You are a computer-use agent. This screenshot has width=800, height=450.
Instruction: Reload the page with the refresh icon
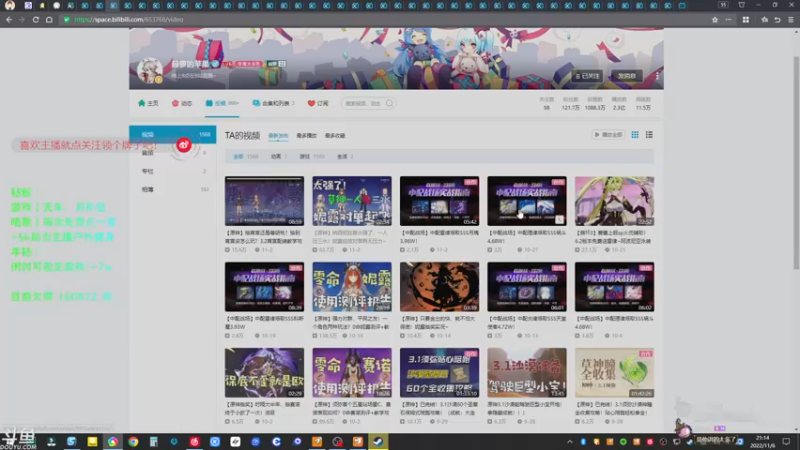(36, 19)
